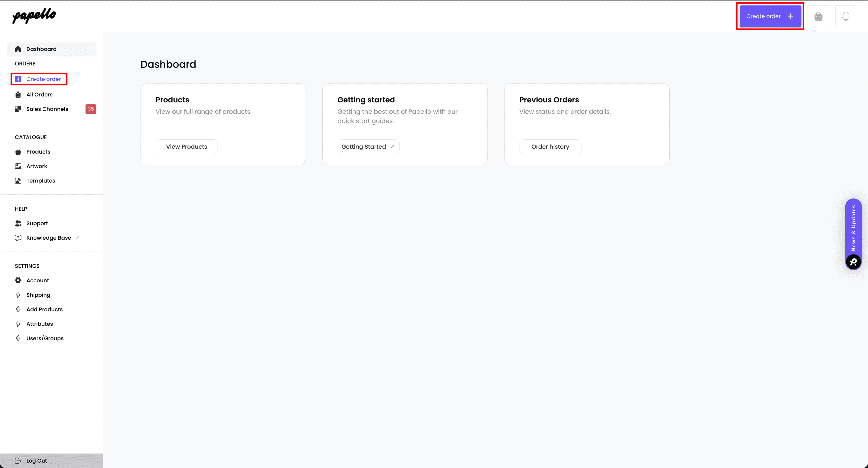Click the Account gear icon
Image resolution: width=868 pixels, height=468 pixels.
coord(18,281)
